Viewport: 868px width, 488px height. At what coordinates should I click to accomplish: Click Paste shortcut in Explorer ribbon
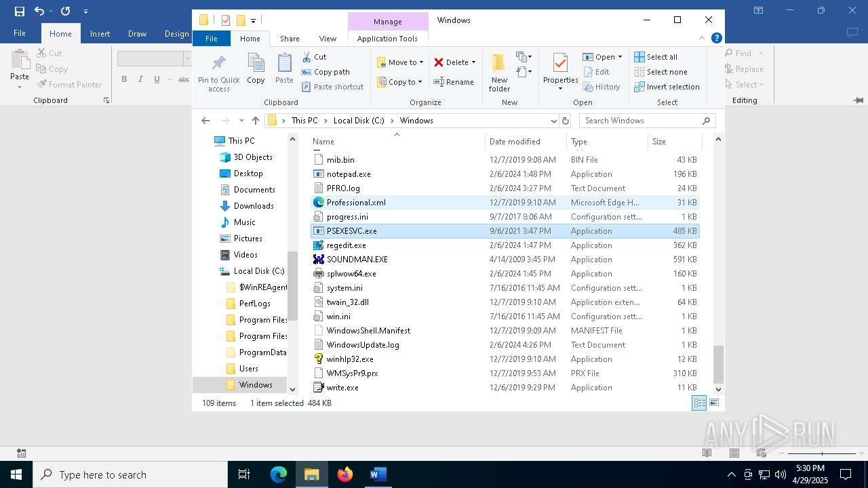[332, 87]
